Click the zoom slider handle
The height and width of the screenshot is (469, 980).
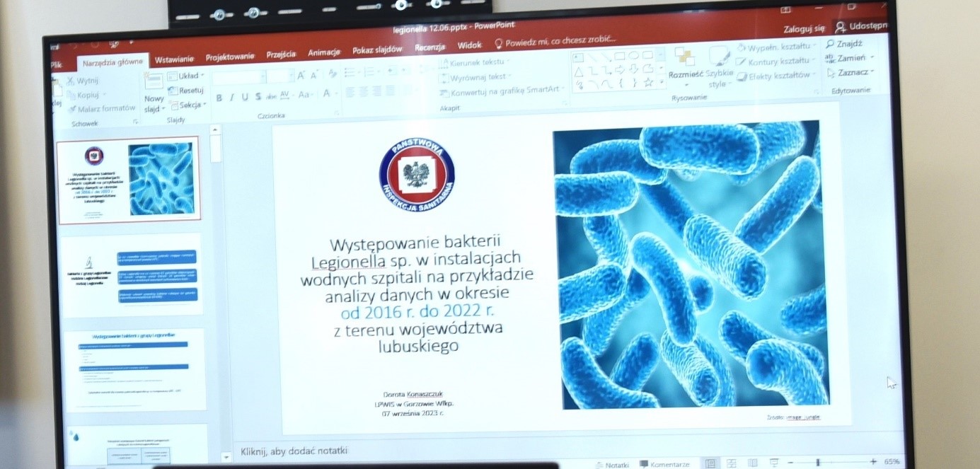818,462
